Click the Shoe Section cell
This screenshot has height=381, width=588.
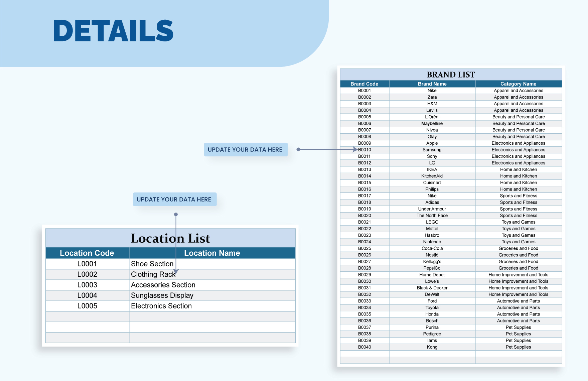212,264
